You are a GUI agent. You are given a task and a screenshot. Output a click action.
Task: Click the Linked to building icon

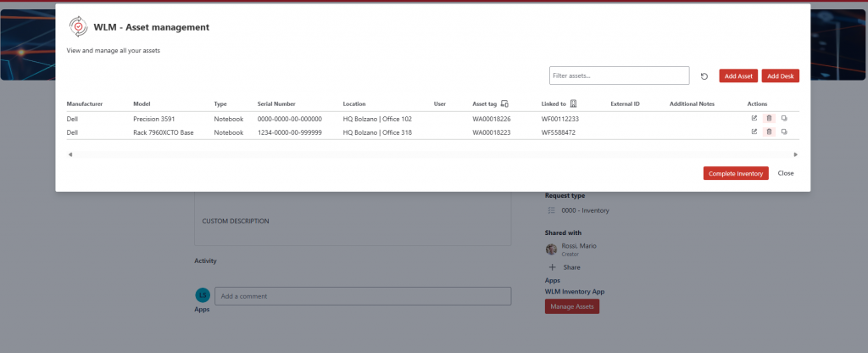click(574, 104)
